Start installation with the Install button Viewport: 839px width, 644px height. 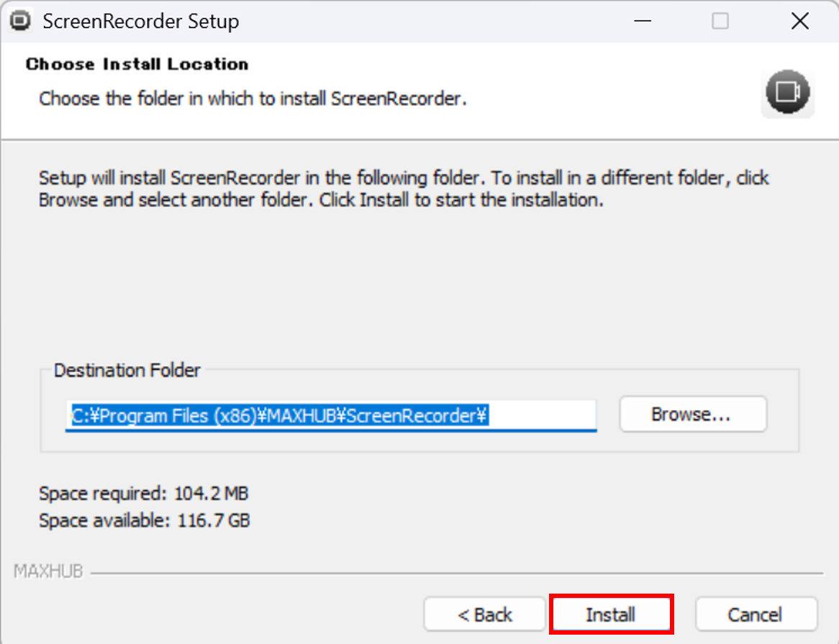611,614
